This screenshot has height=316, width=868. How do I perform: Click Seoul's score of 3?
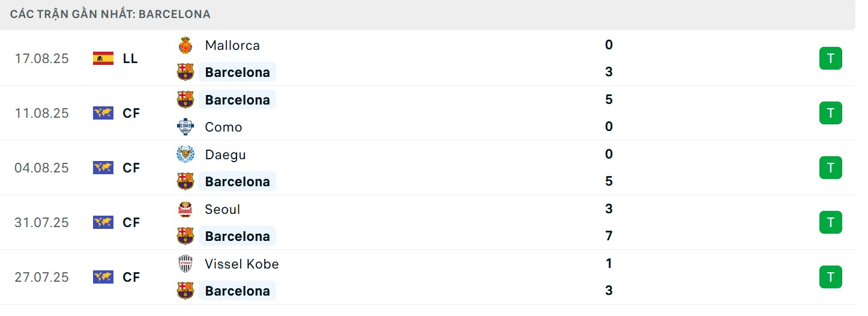(609, 209)
